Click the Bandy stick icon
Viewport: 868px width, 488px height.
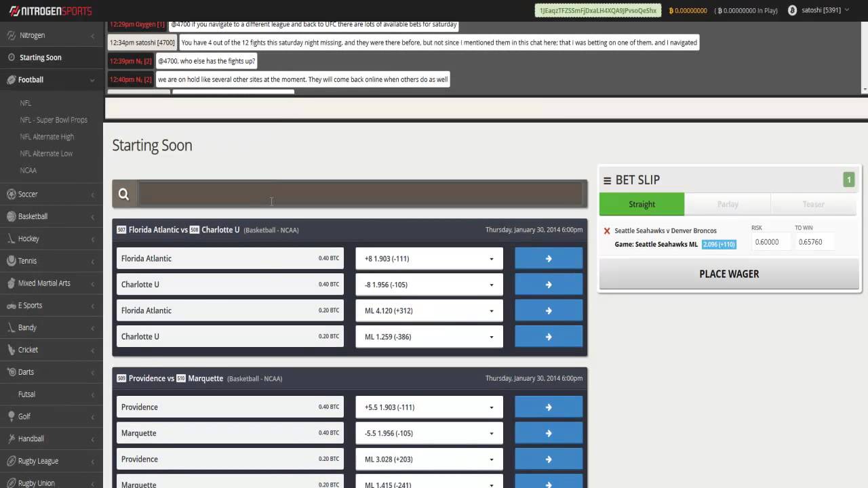pos(11,328)
